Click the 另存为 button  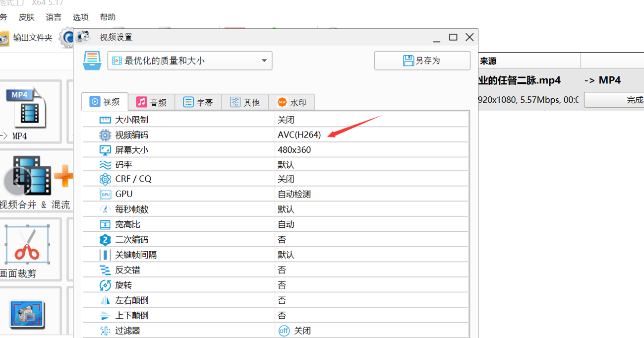pyautogui.click(x=422, y=61)
